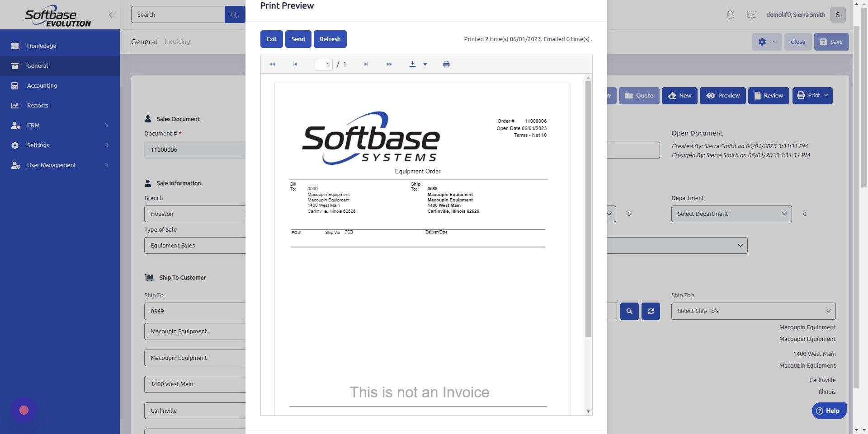Click the purple record circle button

point(24,410)
